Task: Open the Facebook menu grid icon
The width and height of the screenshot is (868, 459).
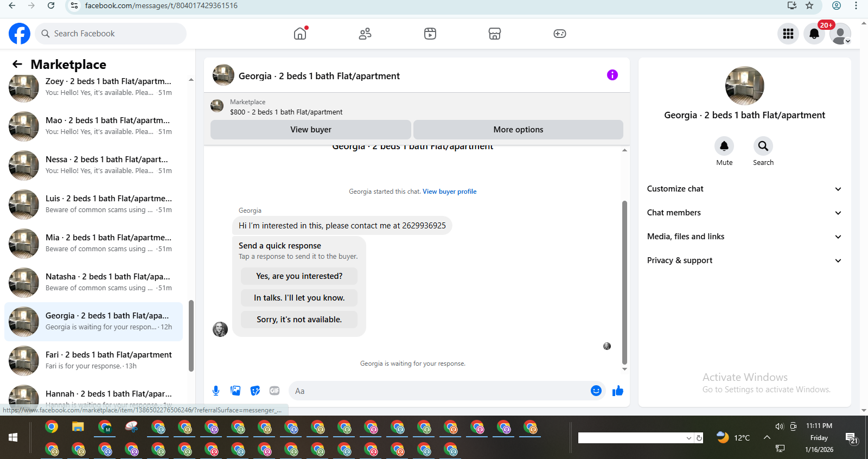Action: [x=788, y=34]
